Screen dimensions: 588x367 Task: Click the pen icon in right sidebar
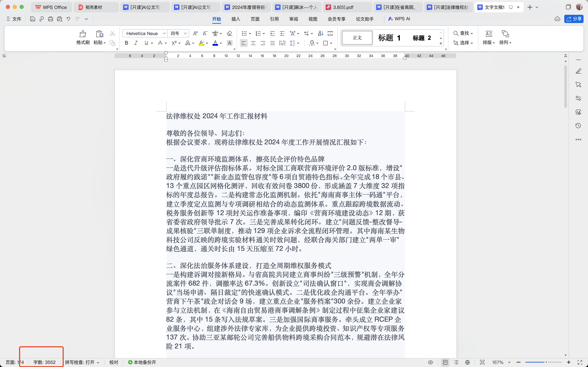(578, 71)
